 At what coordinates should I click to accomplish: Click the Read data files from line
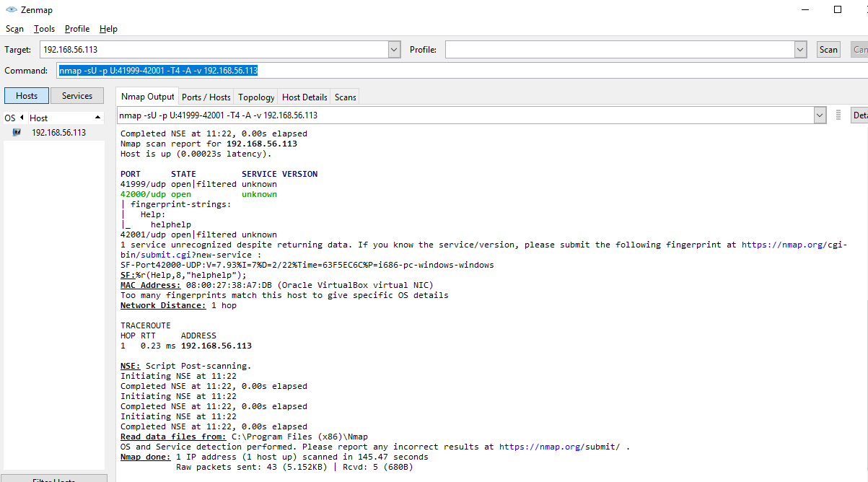pos(244,437)
